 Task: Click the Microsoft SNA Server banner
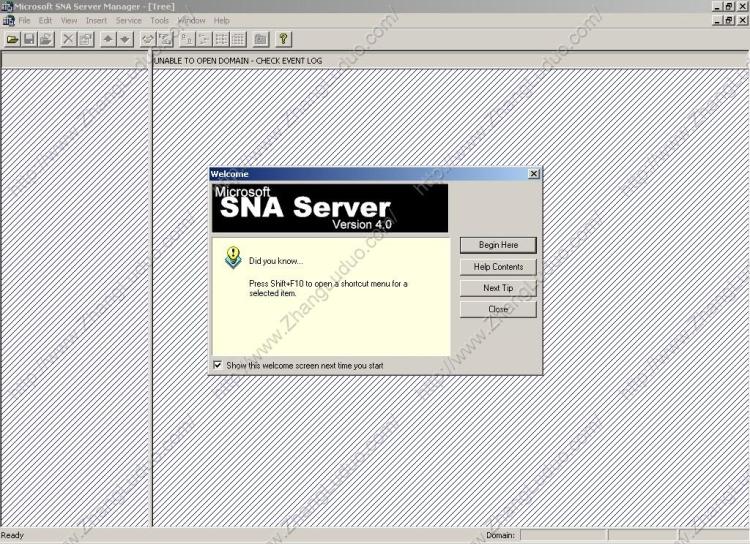pyautogui.click(x=330, y=208)
